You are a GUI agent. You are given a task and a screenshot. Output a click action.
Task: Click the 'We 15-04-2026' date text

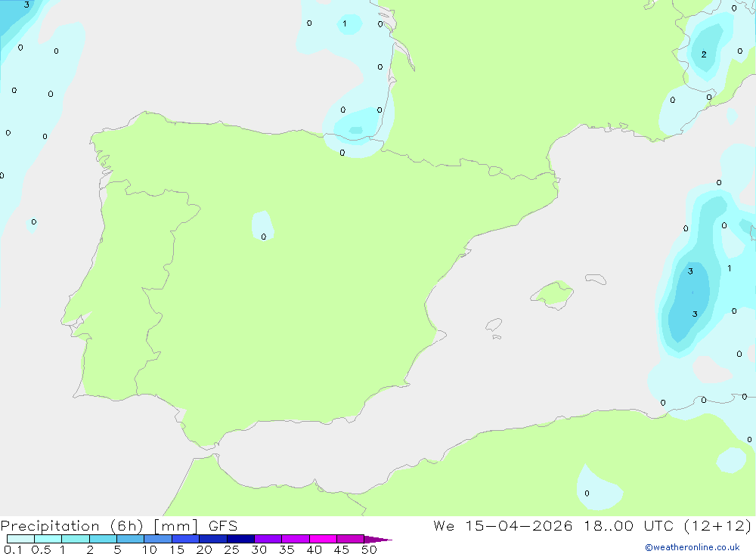coord(503,525)
